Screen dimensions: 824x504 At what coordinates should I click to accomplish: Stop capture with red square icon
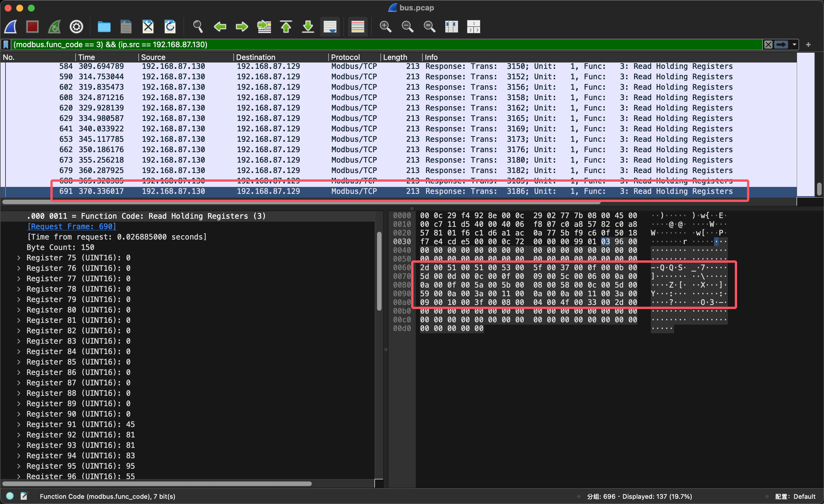[x=32, y=27]
